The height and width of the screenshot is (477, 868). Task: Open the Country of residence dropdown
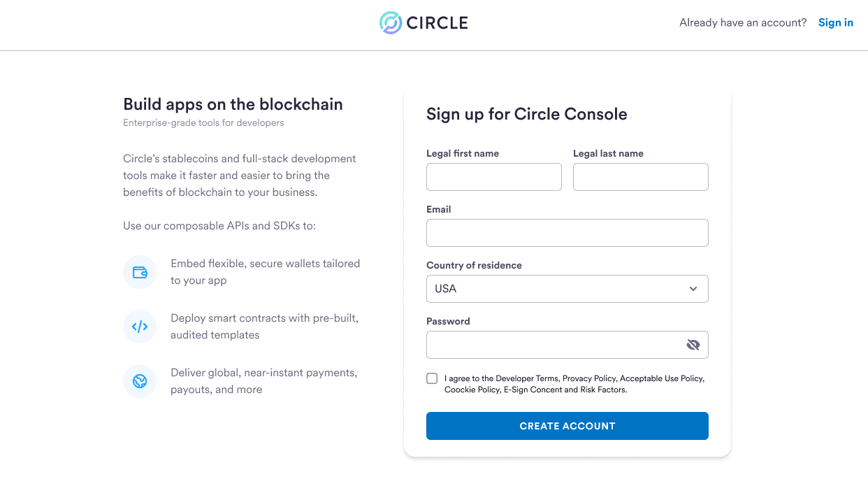point(567,289)
